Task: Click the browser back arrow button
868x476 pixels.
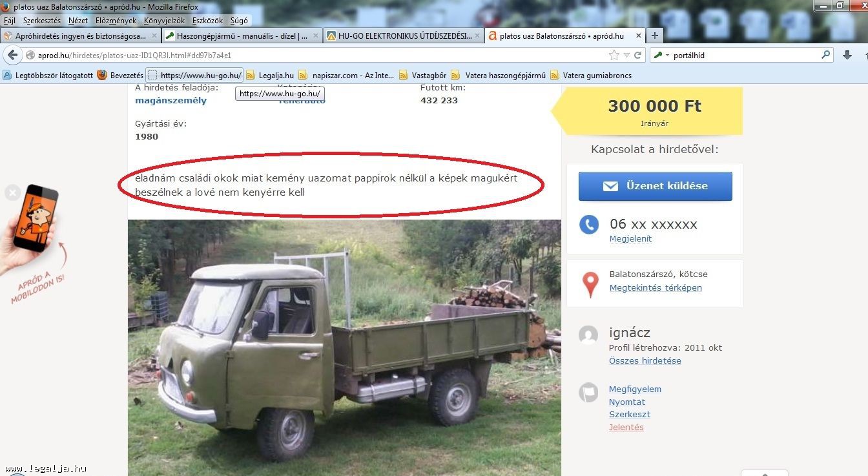Action: tap(12, 56)
